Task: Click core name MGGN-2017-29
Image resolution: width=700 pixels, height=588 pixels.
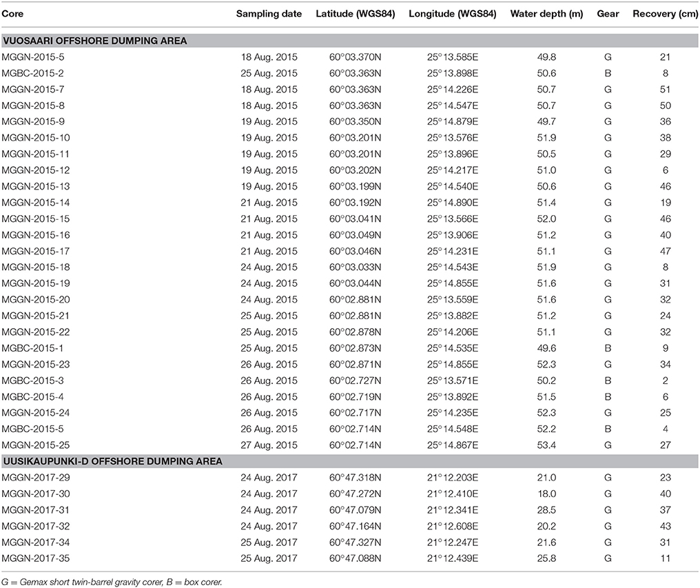Action: point(36,478)
